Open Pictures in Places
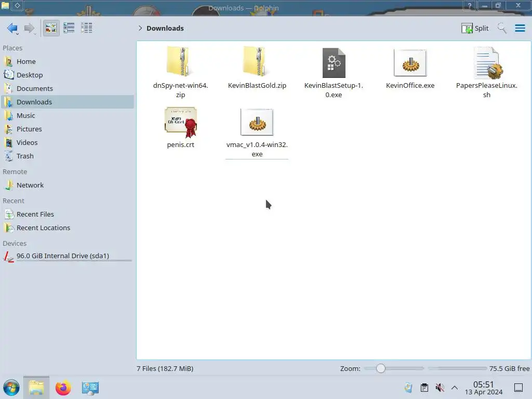The image size is (532, 399). (x=68, y=129)
